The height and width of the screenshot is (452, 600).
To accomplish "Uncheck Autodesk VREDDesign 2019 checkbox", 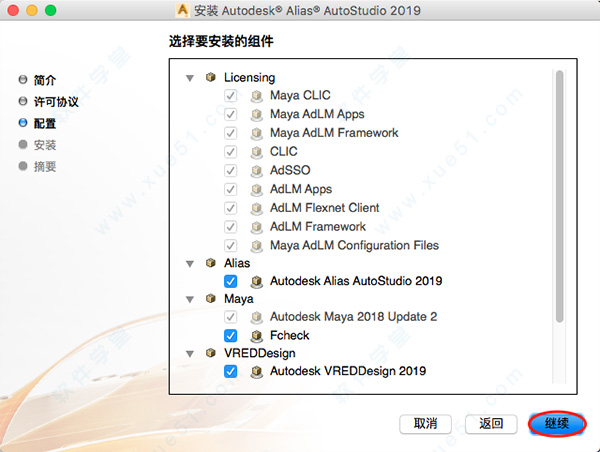I will pos(230,371).
